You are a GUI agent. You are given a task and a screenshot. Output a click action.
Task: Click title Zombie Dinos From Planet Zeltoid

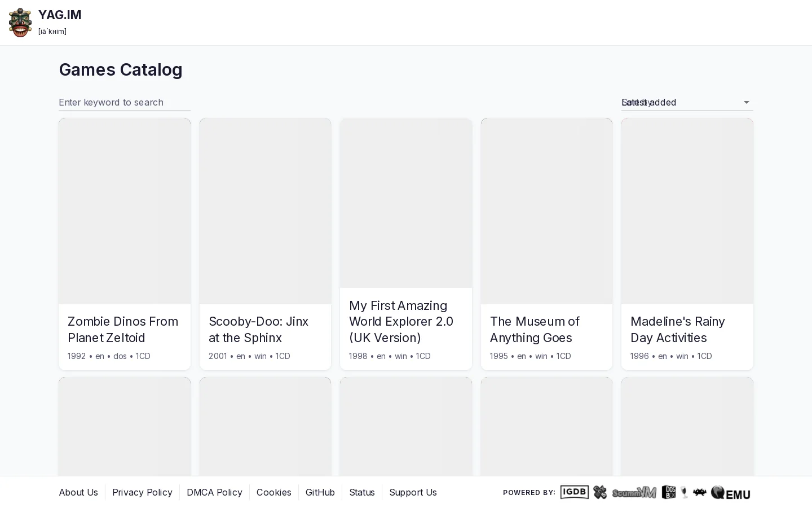point(123,330)
